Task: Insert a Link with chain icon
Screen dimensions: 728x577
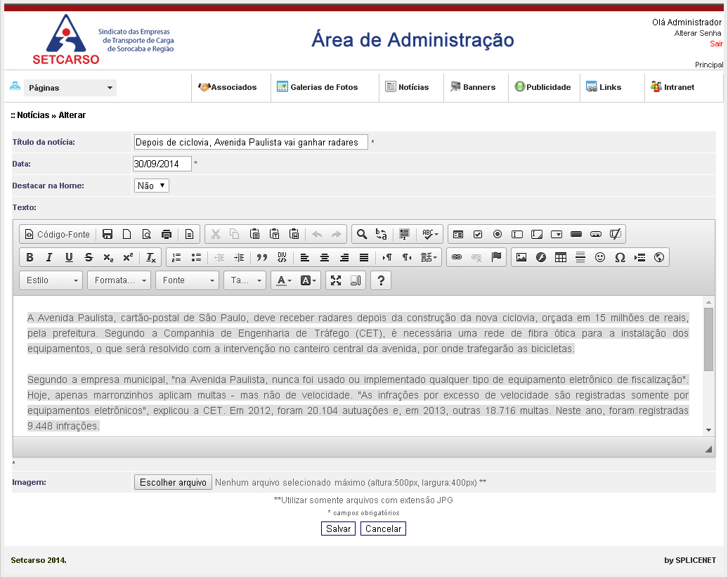Action: coord(457,257)
